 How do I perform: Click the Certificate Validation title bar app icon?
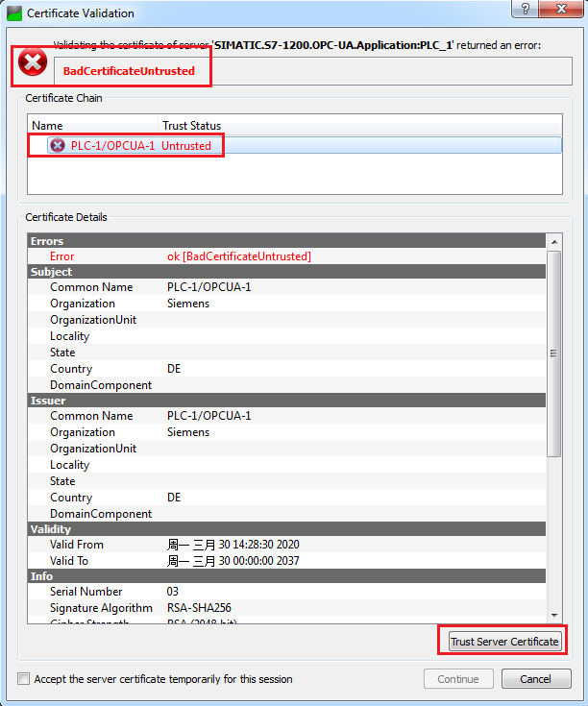(14, 13)
